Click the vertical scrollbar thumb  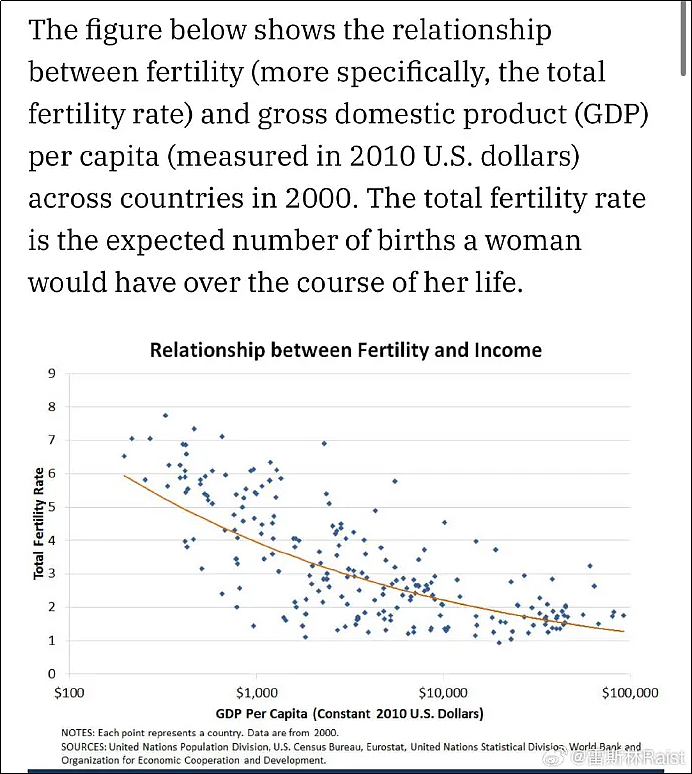(683, 39)
